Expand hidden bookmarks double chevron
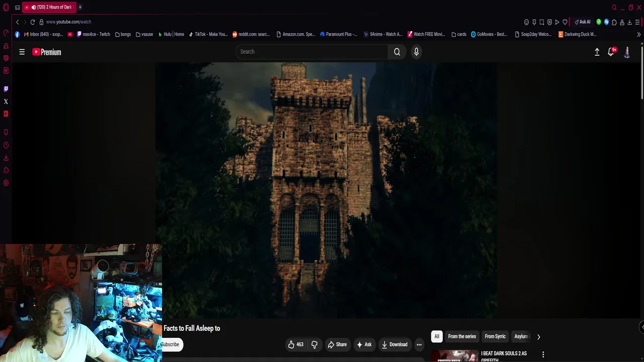The width and height of the screenshot is (644, 362). point(639,35)
